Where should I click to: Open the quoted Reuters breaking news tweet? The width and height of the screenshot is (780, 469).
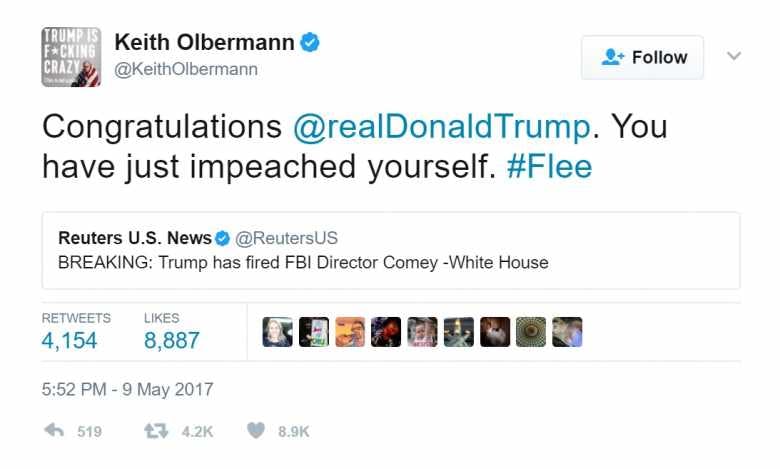[390, 263]
